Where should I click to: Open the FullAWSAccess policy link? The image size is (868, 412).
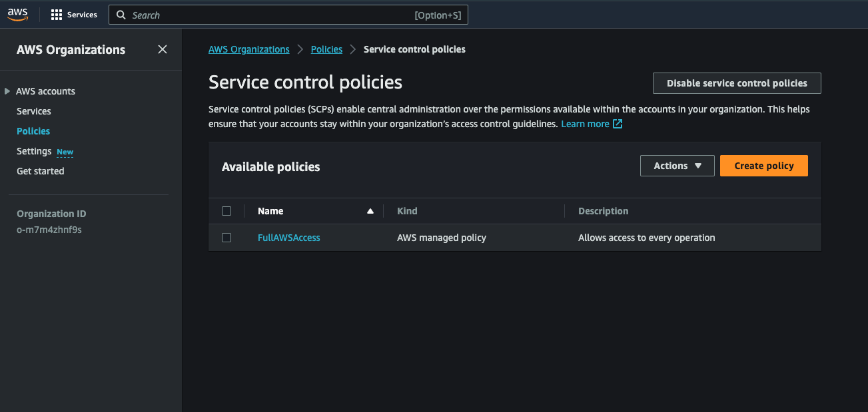tap(288, 238)
